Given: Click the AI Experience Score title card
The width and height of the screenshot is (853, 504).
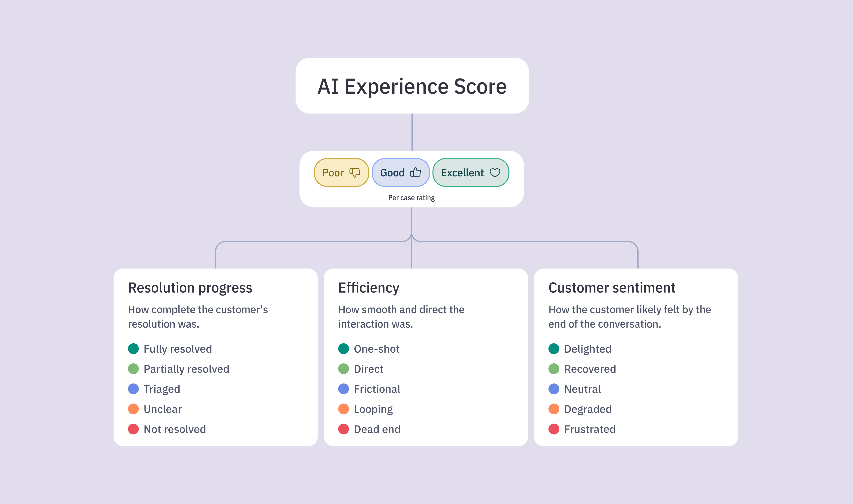Looking at the screenshot, I should click(x=412, y=86).
